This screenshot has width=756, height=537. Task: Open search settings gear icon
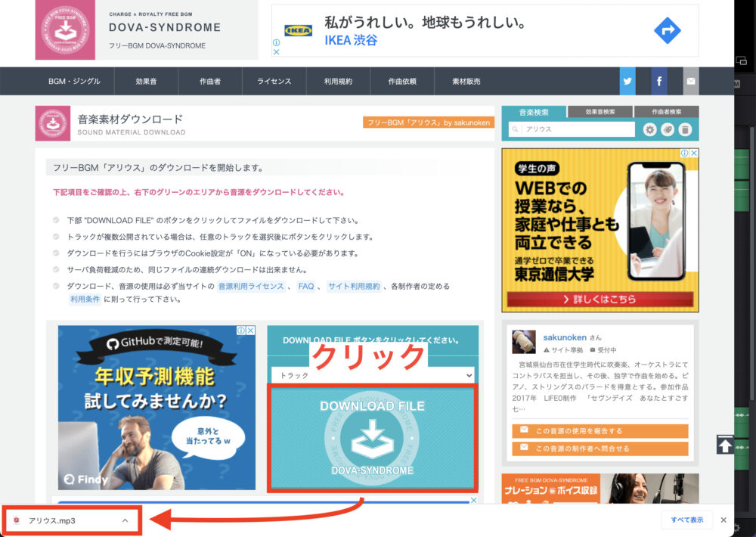(x=650, y=129)
